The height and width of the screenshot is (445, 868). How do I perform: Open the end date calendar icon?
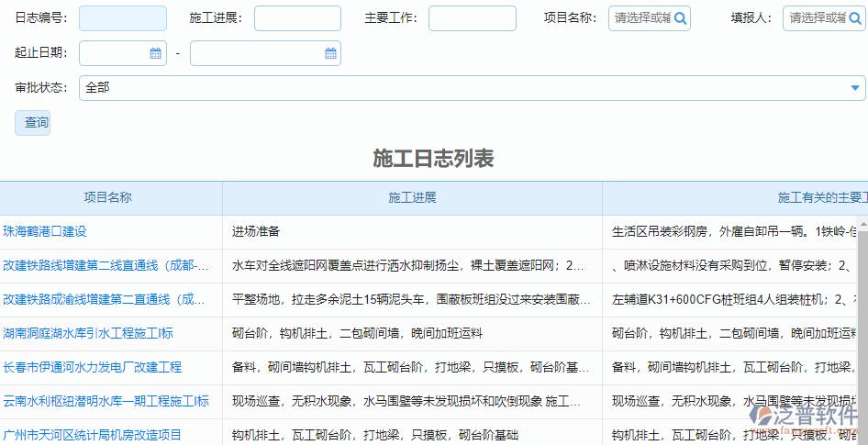pos(330,53)
